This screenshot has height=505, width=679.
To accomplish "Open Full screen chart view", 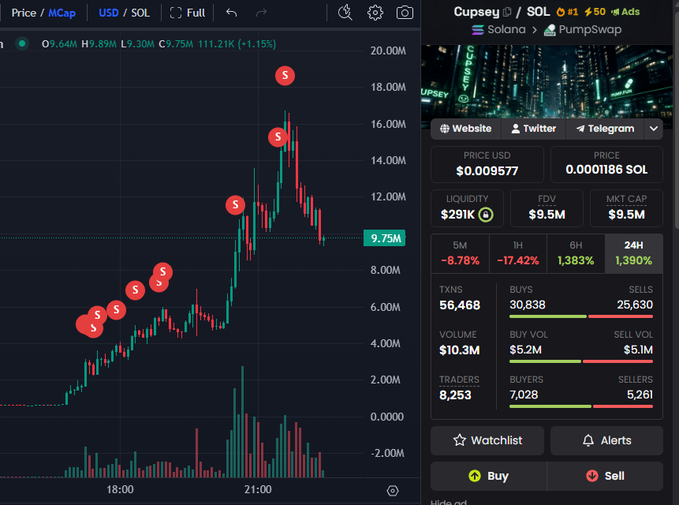I will [x=187, y=13].
